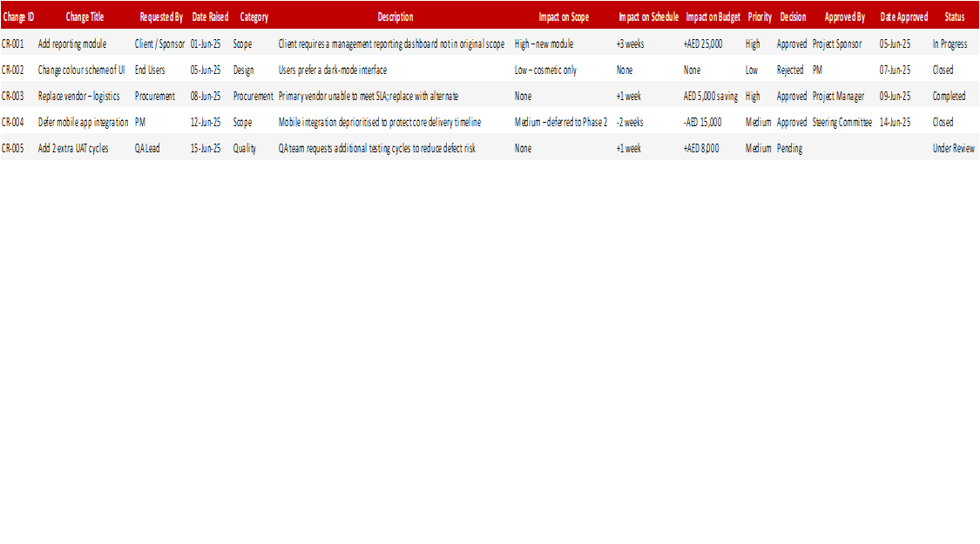
Task: Click the '-AED 15,000' budget cell
Action: [702, 123]
